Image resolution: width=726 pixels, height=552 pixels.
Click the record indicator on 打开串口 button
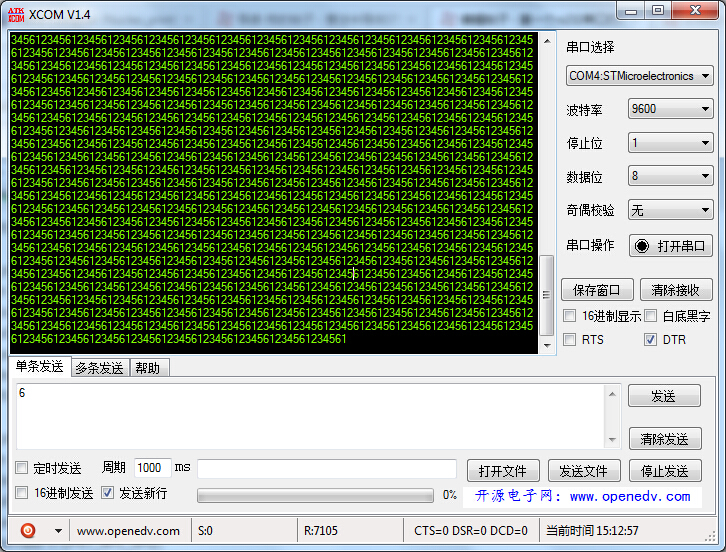click(642, 245)
